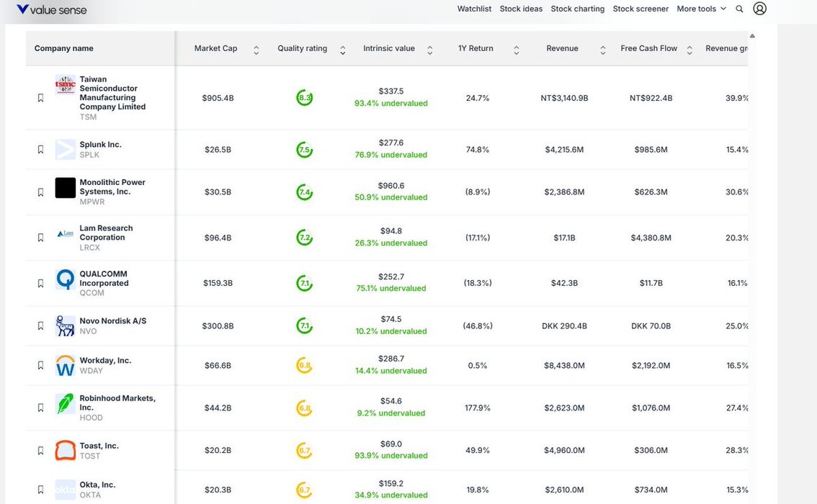Click Splunk's 7.5 quality rating badge

tap(304, 150)
